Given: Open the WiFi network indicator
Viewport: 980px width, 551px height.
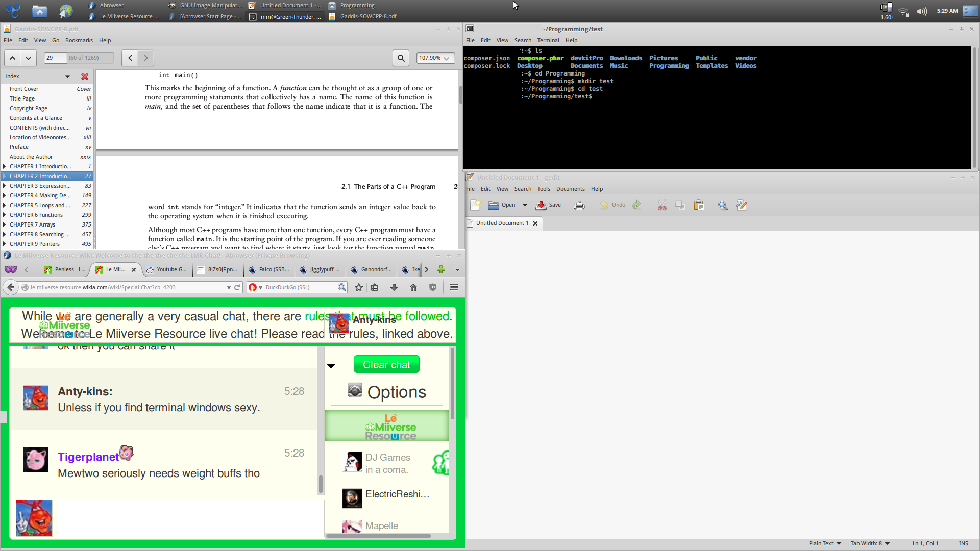Looking at the screenshot, I should click(x=904, y=12).
